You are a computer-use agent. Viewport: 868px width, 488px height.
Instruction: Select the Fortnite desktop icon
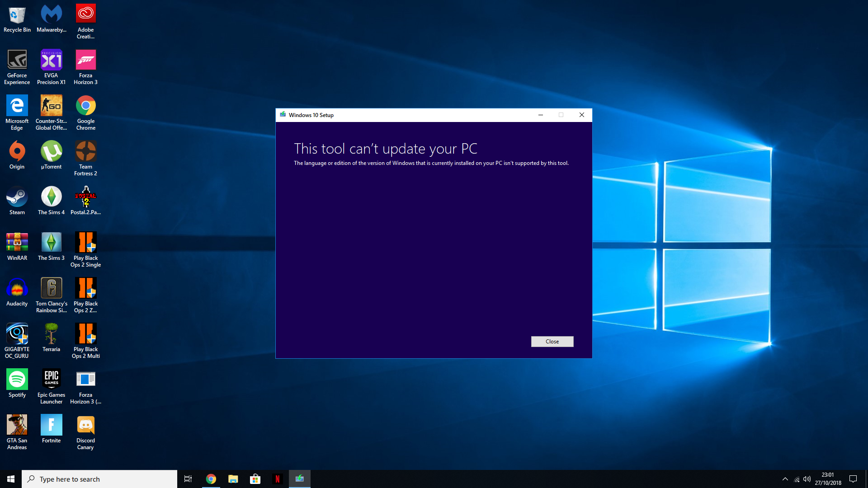(52, 429)
